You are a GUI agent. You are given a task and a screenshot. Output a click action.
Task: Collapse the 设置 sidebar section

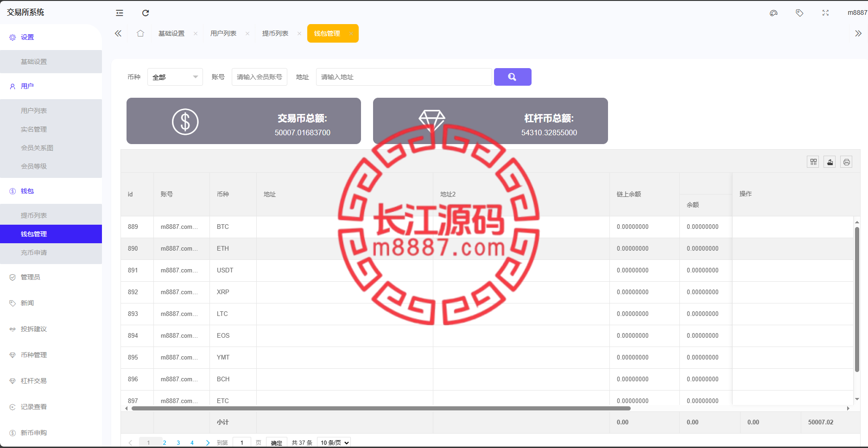coord(51,37)
